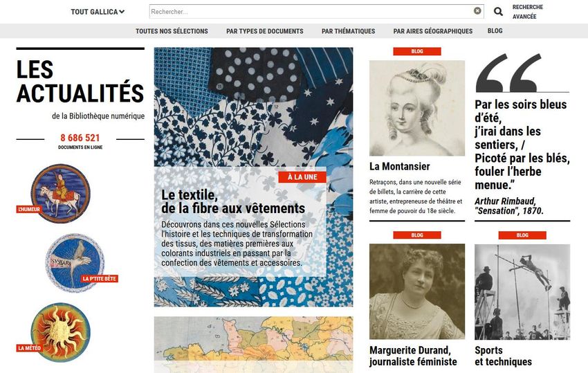
Task: Go to the BLOG menu item
Action: 495,30
